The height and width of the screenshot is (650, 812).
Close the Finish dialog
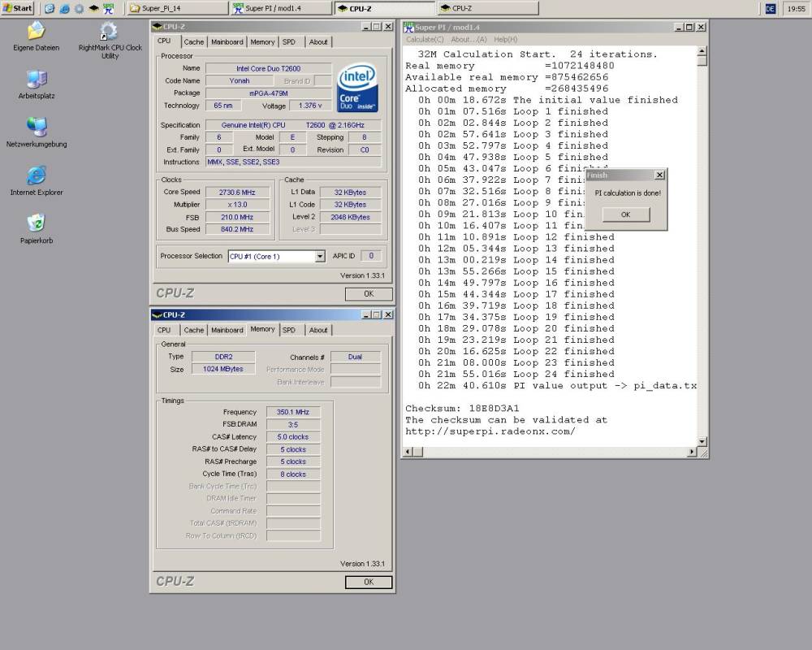click(x=659, y=175)
